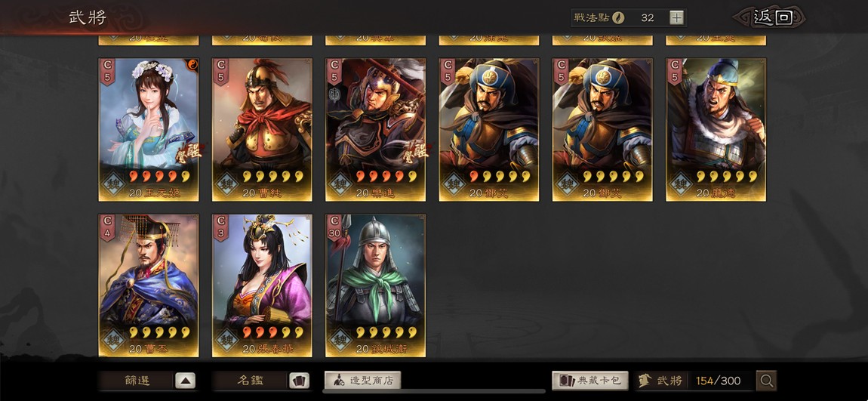This screenshot has height=401, width=868.
Task: Select the 龐德 general card
Action: click(716, 130)
